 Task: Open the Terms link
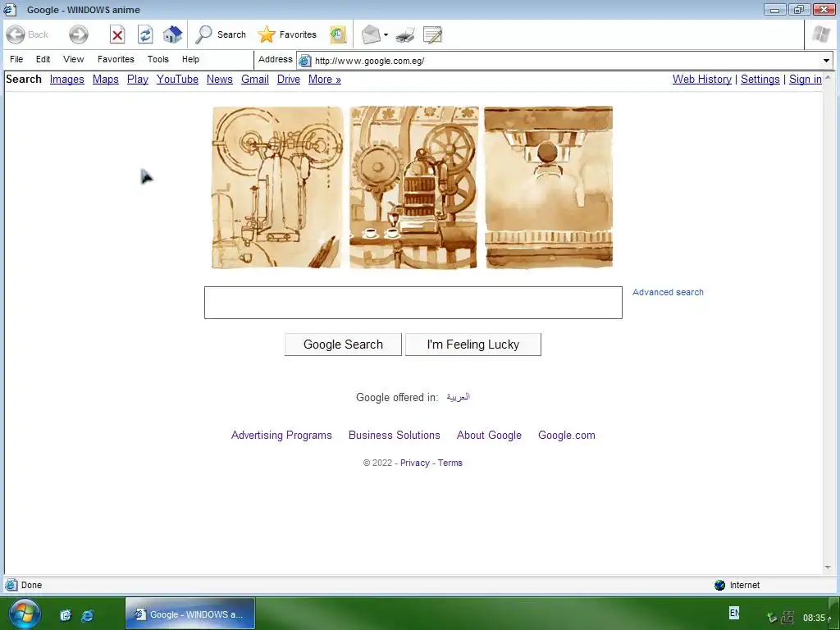(x=450, y=463)
